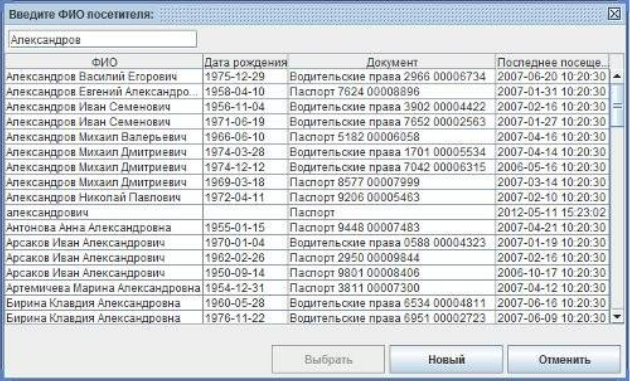The width and height of the screenshot is (630, 381).
Task: Select row Антонова Анна Александровна
Action: [x=307, y=227]
